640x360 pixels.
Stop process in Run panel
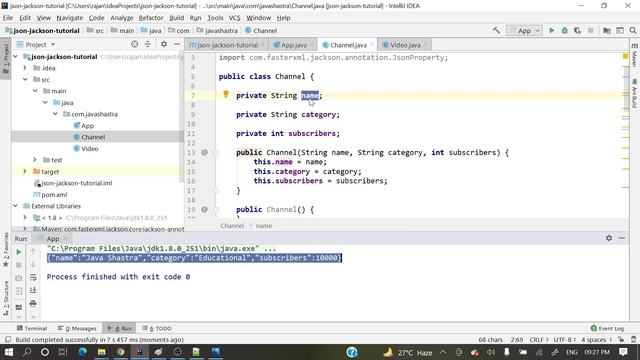(x=18, y=265)
